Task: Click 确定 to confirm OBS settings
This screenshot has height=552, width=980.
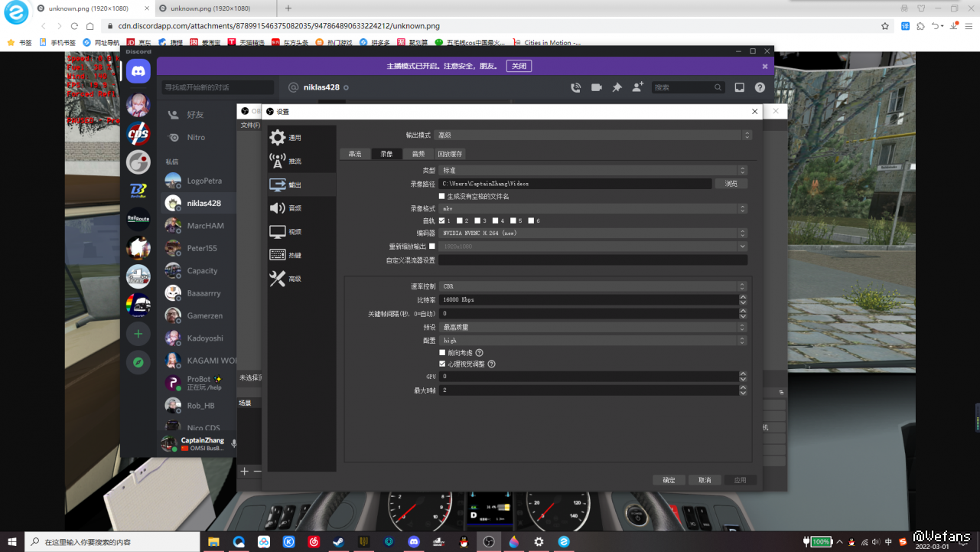Action: click(669, 480)
